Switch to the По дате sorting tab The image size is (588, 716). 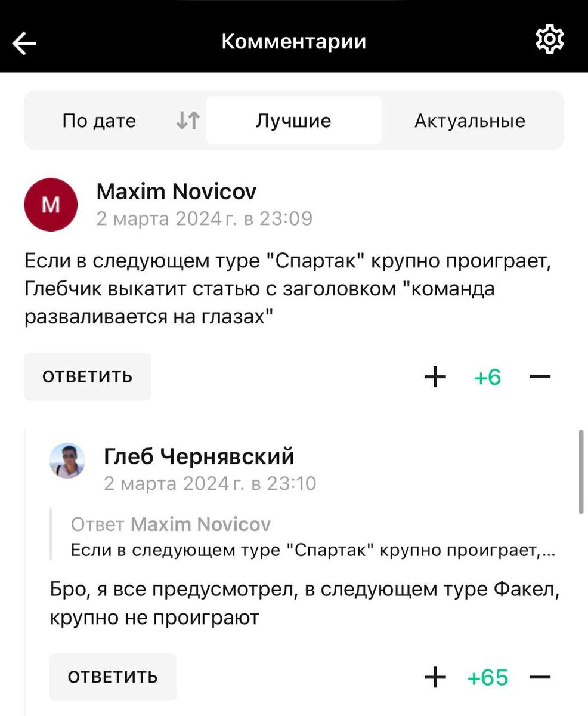[98, 120]
